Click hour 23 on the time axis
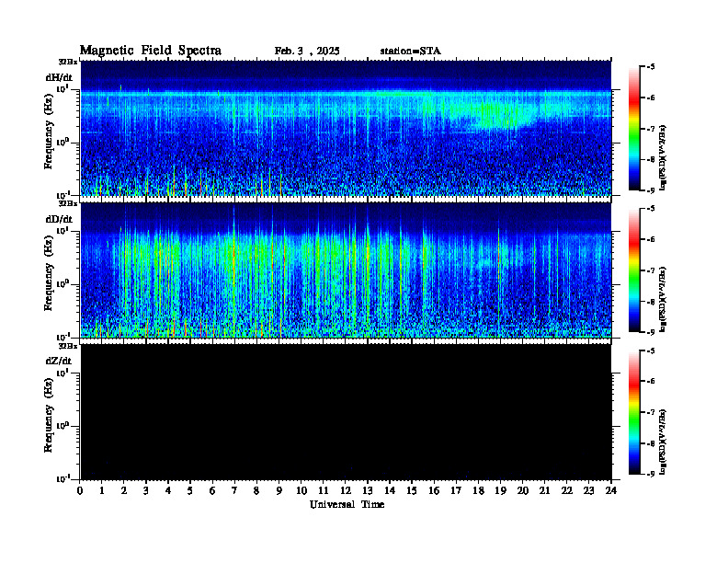Screen dimensions: 728x563 [588, 490]
